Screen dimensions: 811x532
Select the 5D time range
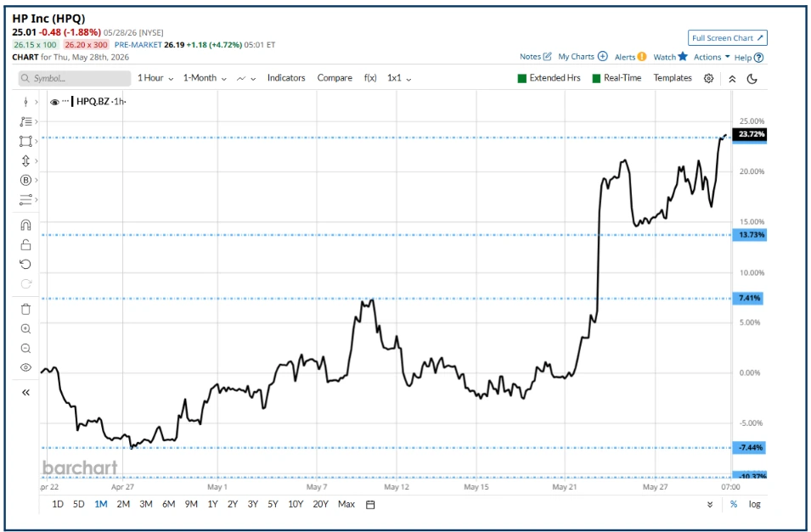(x=79, y=504)
